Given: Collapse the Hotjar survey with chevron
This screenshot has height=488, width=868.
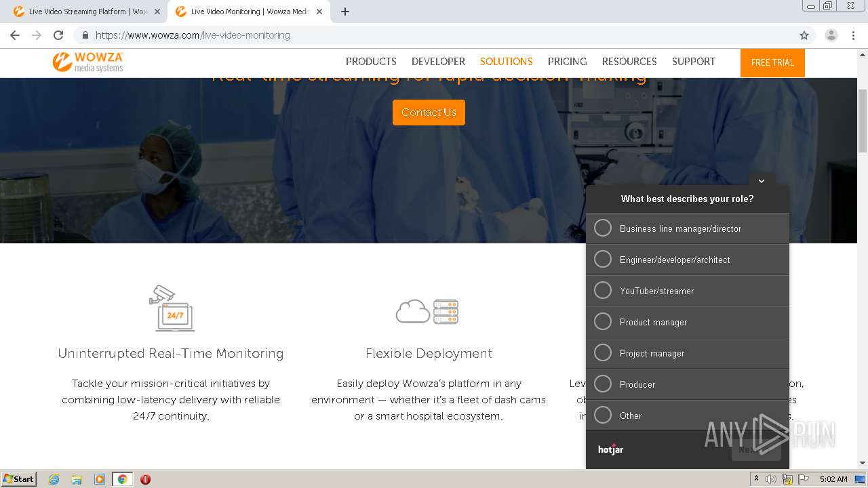Looking at the screenshot, I should click(762, 180).
